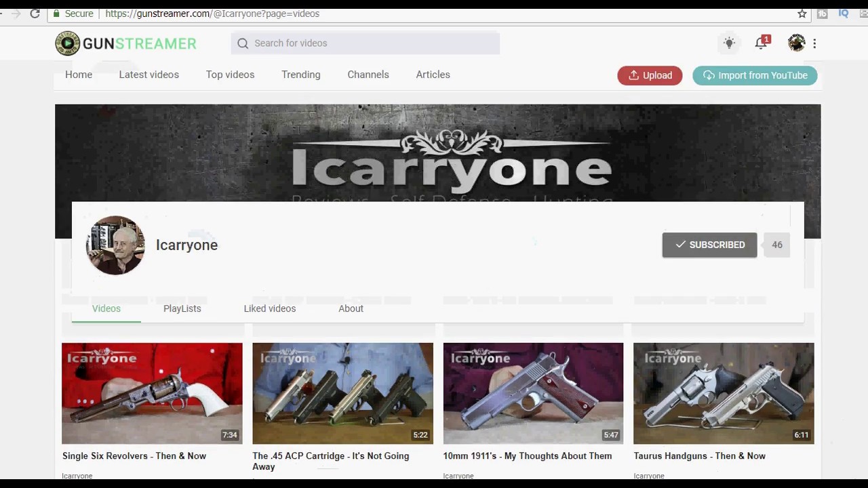Toggle the SUBSCRIBED button
Image resolution: width=868 pixels, height=488 pixels.
[x=709, y=245]
